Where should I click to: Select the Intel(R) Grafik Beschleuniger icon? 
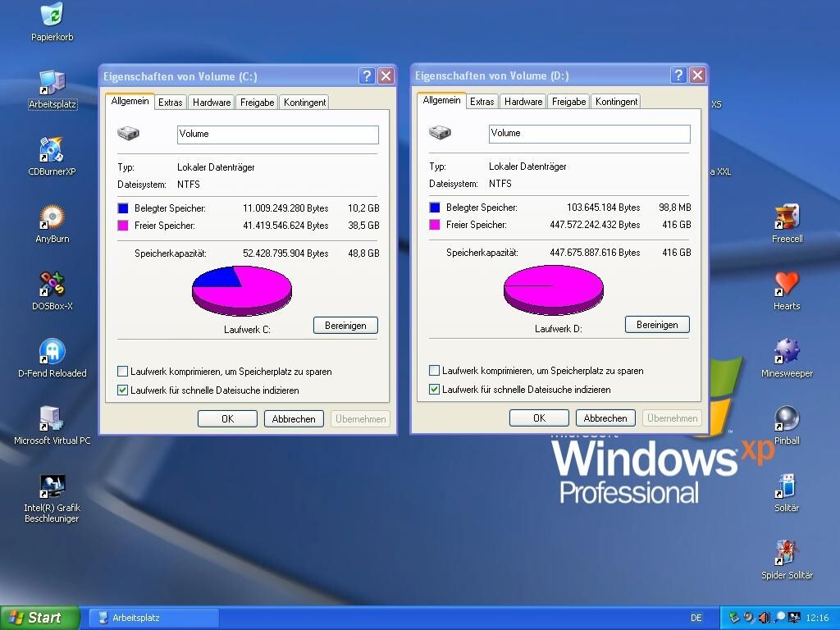[52, 486]
